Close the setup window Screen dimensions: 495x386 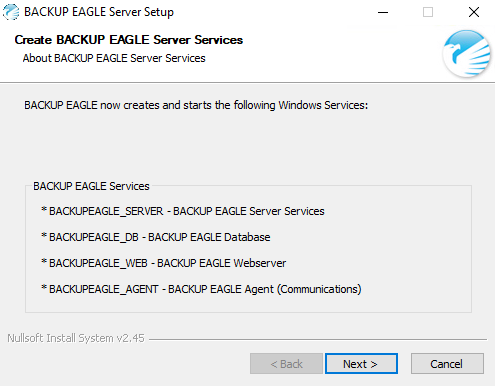point(474,12)
